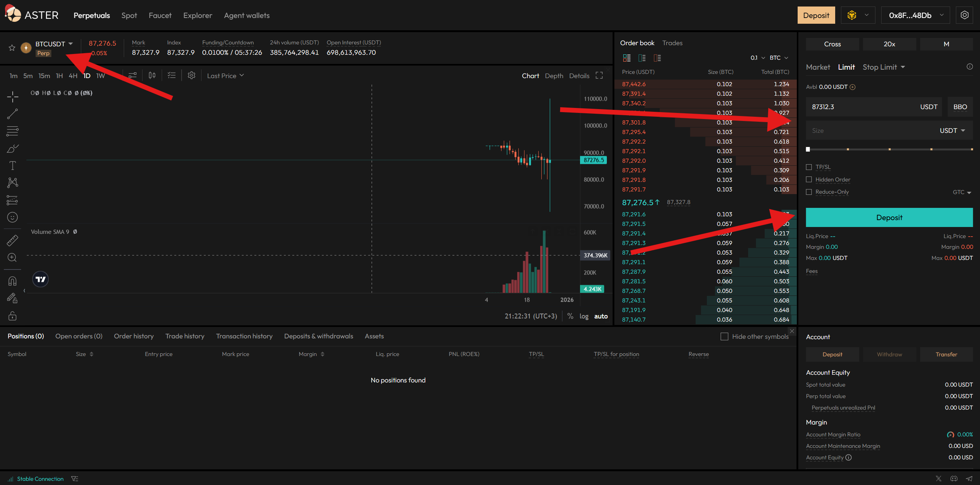Show only sell orders in order book

point(657,58)
